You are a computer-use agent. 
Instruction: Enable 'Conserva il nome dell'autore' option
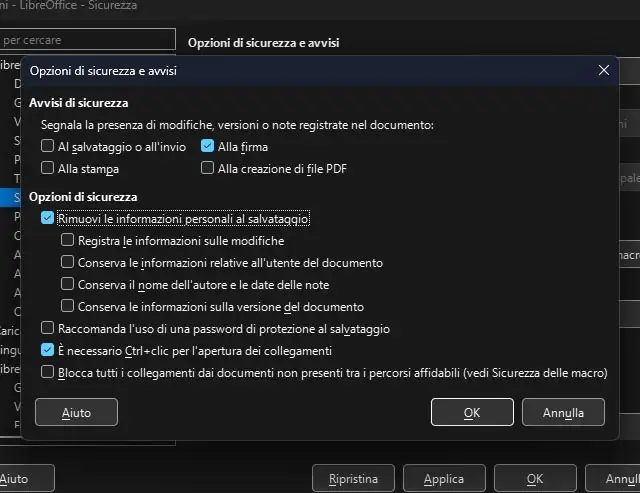68,285
